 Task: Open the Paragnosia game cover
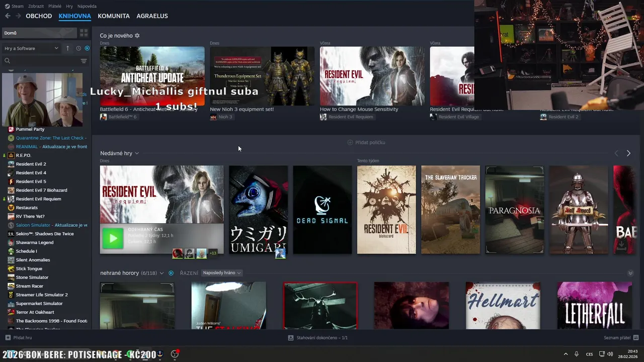pyautogui.click(x=514, y=210)
